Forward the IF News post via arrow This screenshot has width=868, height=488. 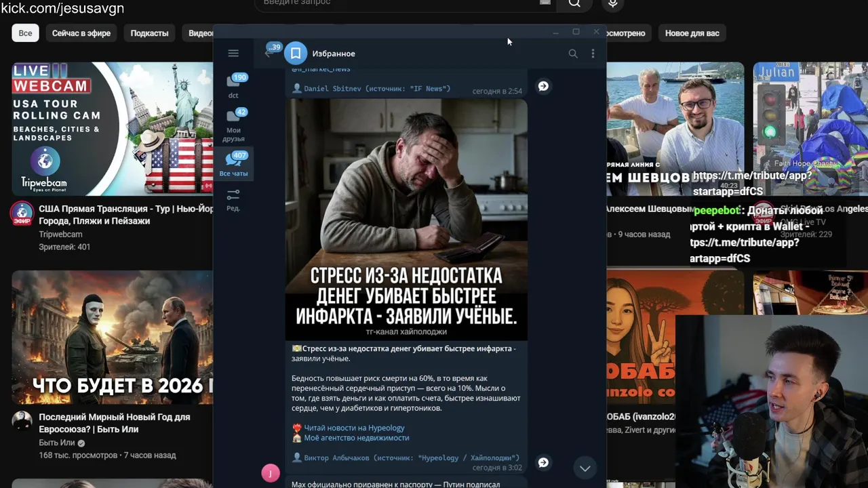543,86
